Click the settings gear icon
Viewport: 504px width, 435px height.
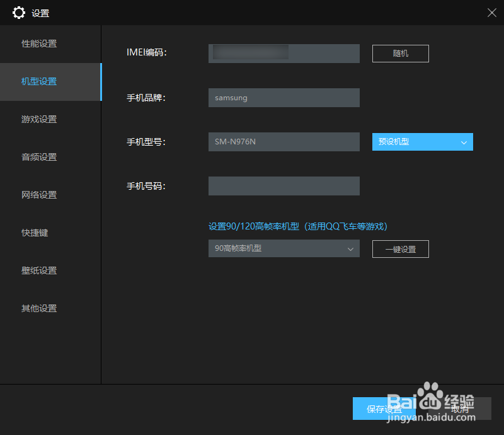(19, 13)
